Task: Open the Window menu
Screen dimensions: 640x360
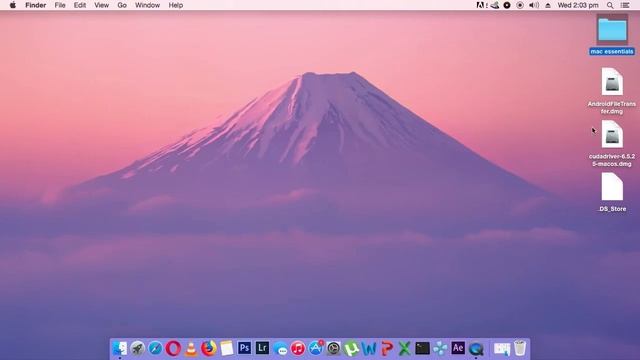Action: pos(147,5)
